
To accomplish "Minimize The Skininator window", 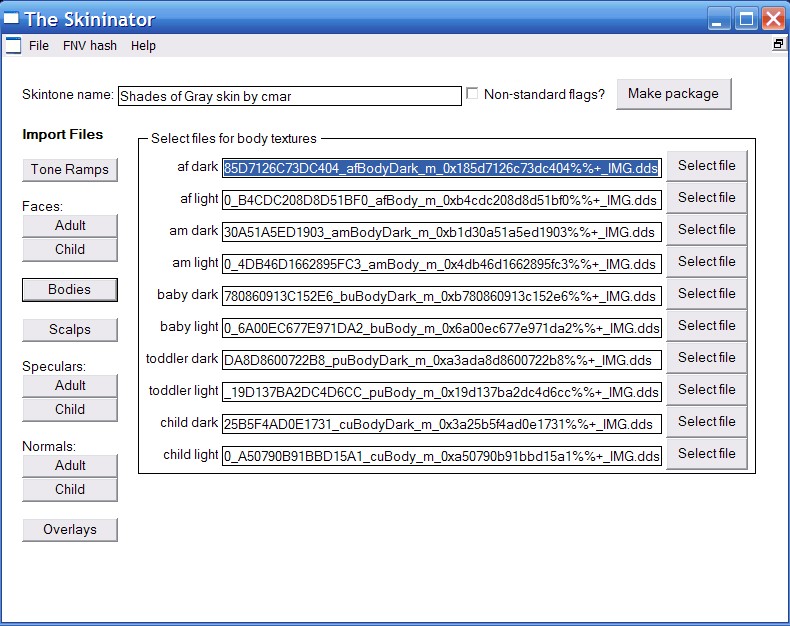I will pyautogui.click(x=719, y=19).
